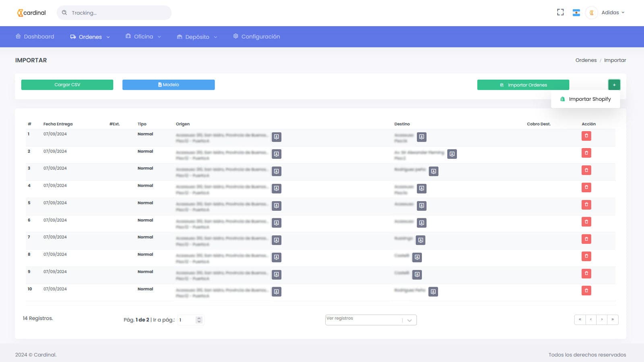Click the Cargar CSV button
Screen dimensions: 644x362
pos(67,85)
